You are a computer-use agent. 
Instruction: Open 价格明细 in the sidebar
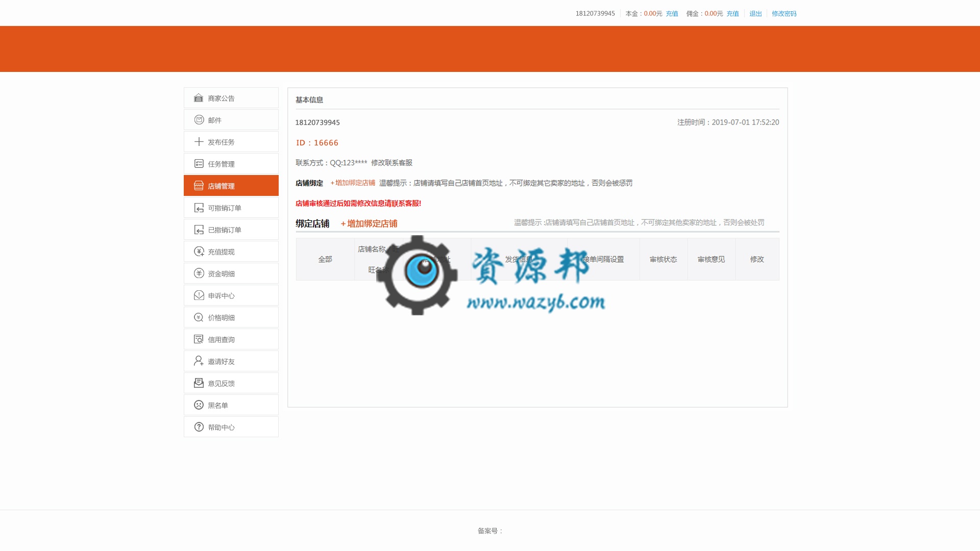coord(231,317)
